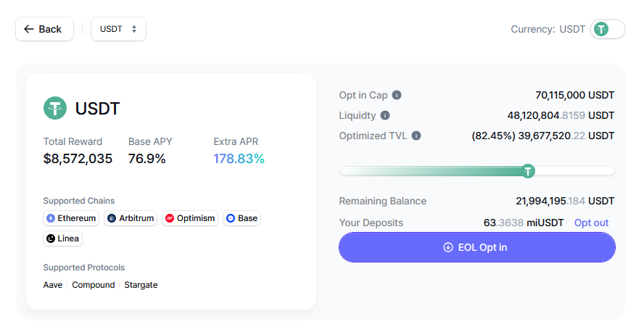Select the Base chain badge
Image resolution: width=644 pixels, height=332 pixels.
(x=241, y=218)
